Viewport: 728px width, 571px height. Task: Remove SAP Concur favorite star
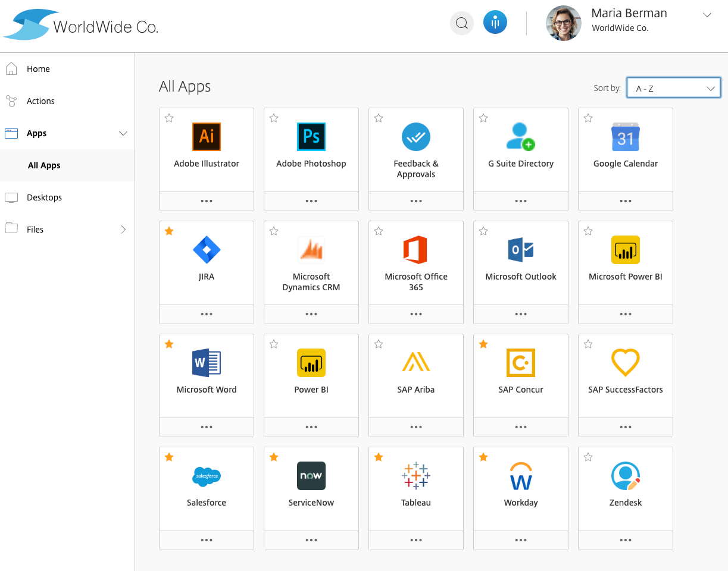483,344
